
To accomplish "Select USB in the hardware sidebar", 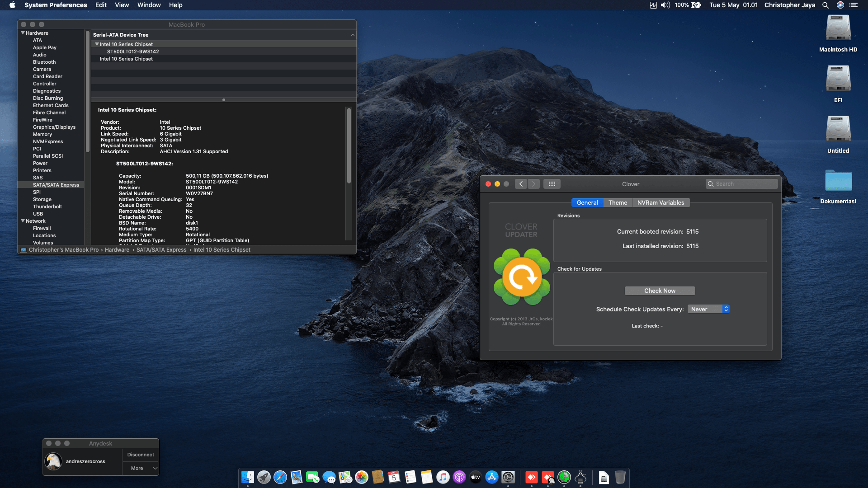I will click(38, 214).
